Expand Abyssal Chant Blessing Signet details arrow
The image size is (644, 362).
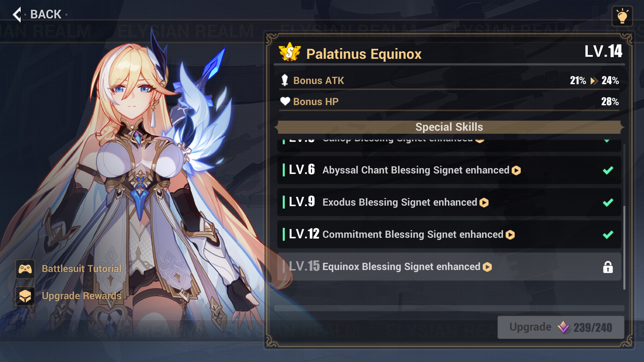[516, 170]
